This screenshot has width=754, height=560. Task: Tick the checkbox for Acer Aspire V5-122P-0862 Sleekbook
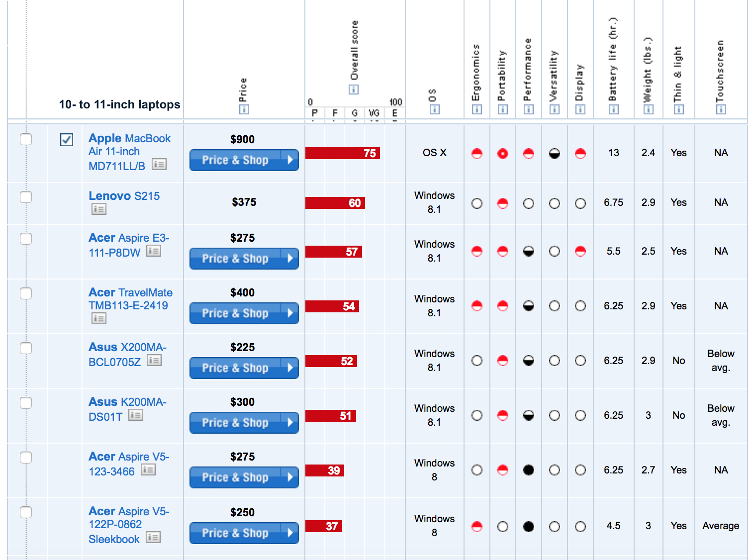pos(26,512)
